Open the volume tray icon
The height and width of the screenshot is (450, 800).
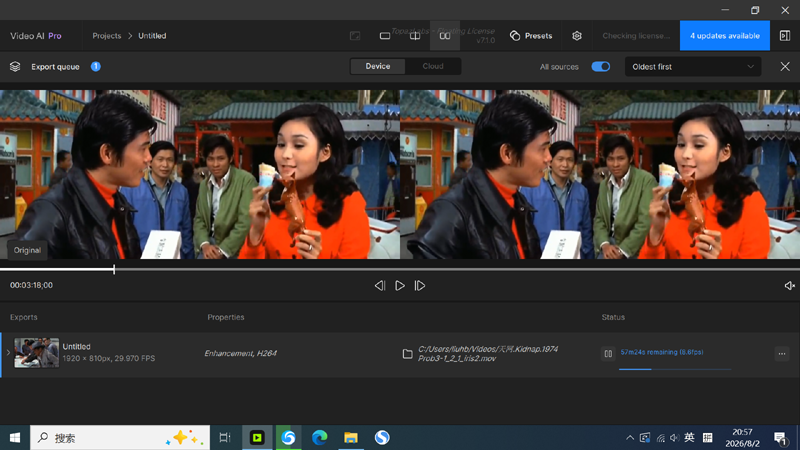674,438
